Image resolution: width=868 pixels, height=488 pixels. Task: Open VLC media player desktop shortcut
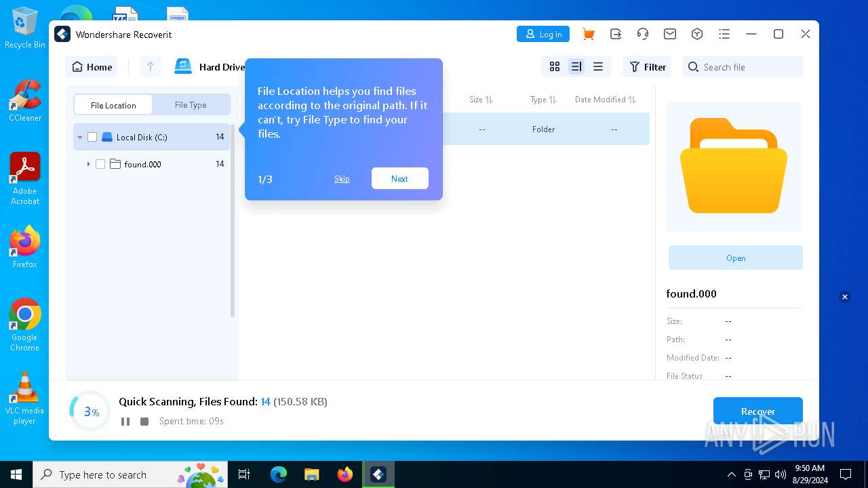pyautogui.click(x=24, y=399)
